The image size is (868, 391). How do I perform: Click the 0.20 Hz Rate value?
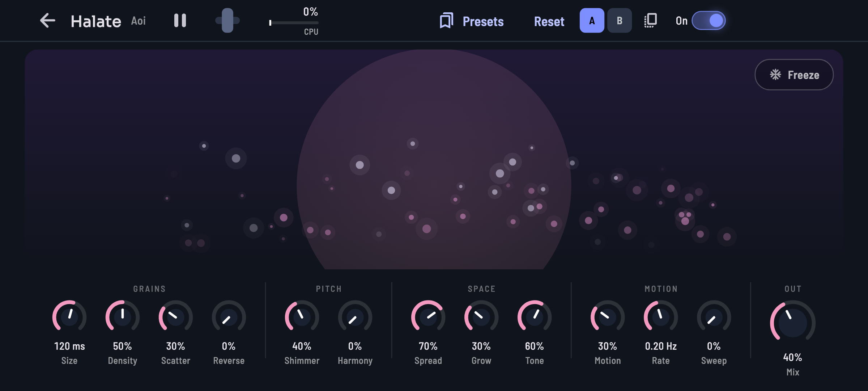point(661,346)
